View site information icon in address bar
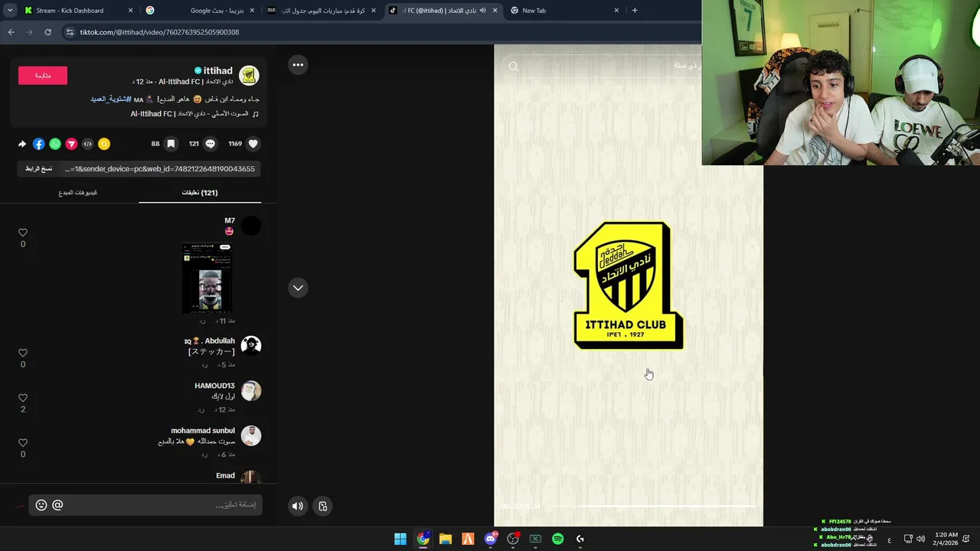This screenshot has width=980, height=551. coord(70,32)
